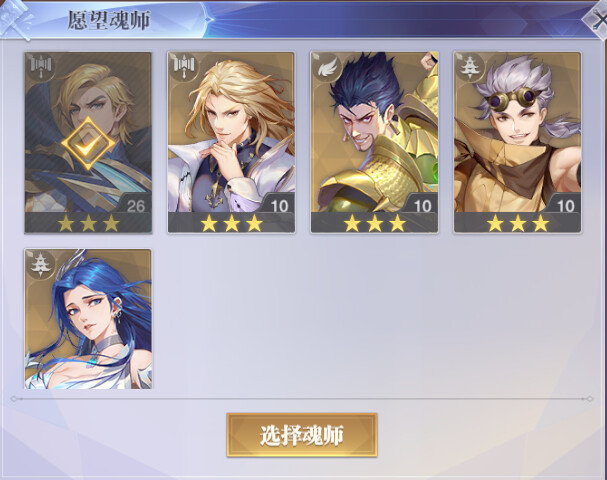The width and height of the screenshot is (607, 480).
Task: Select the long-haired blonde hero card
Action: coord(231,142)
